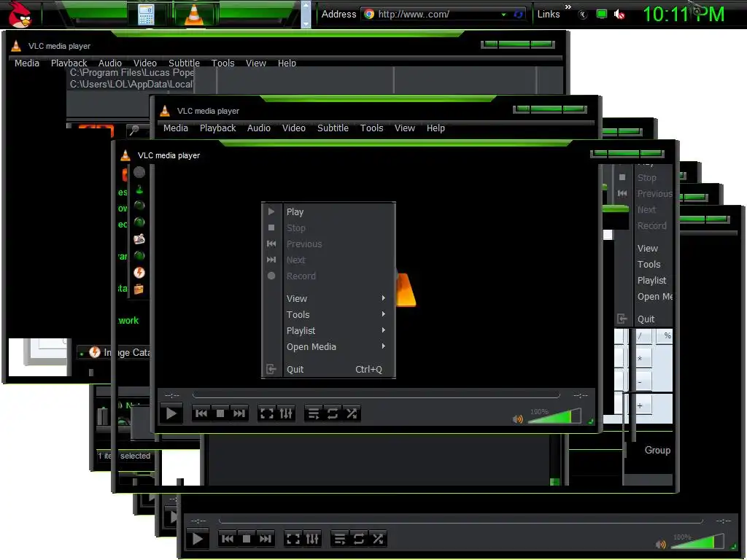Viewport: 747px width, 560px height.
Task: Toggle shuffle in bottom VLC window
Action: pyautogui.click(x=378, y=539)
